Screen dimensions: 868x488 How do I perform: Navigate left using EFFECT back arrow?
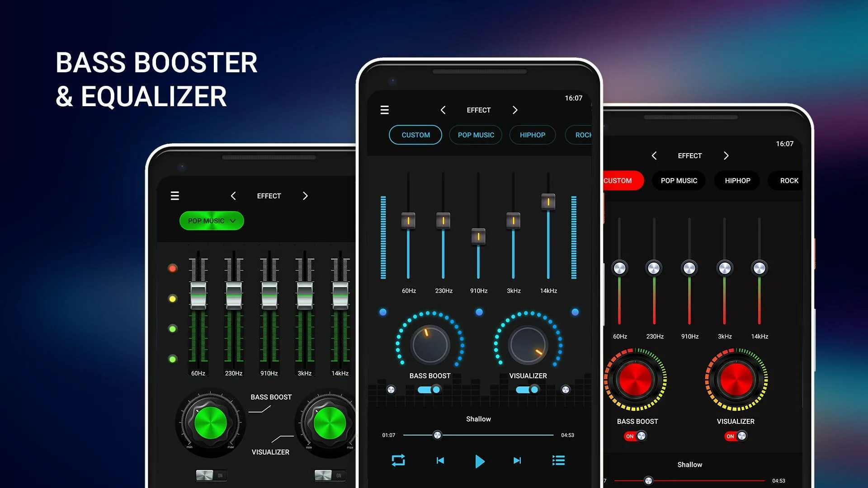point(443,110)
